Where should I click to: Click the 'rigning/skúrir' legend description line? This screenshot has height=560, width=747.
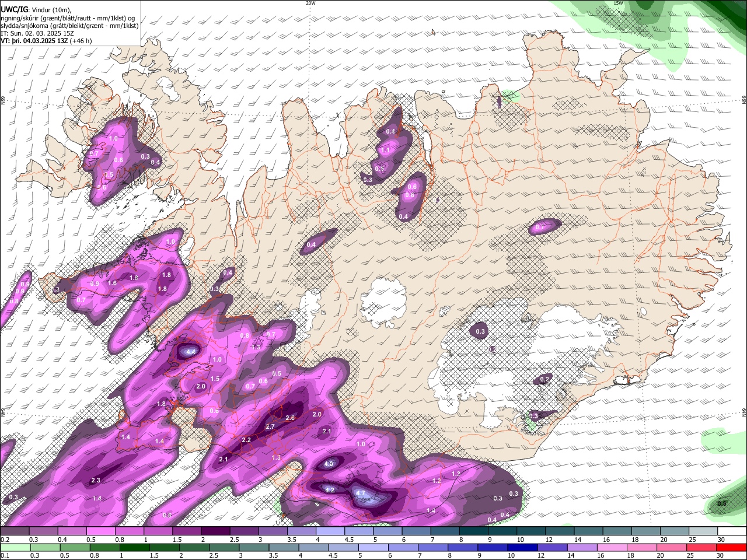tap(68, 18)
